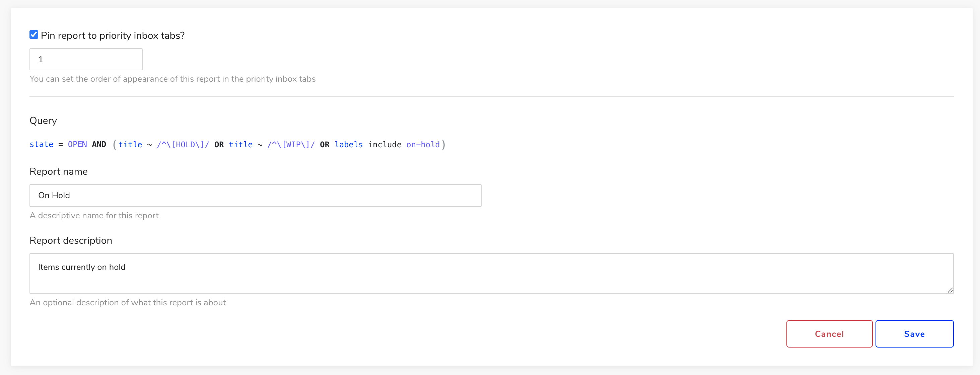Screen dimensions: 980x375
Task: Click the priority order number field
Action: point(86,59)
